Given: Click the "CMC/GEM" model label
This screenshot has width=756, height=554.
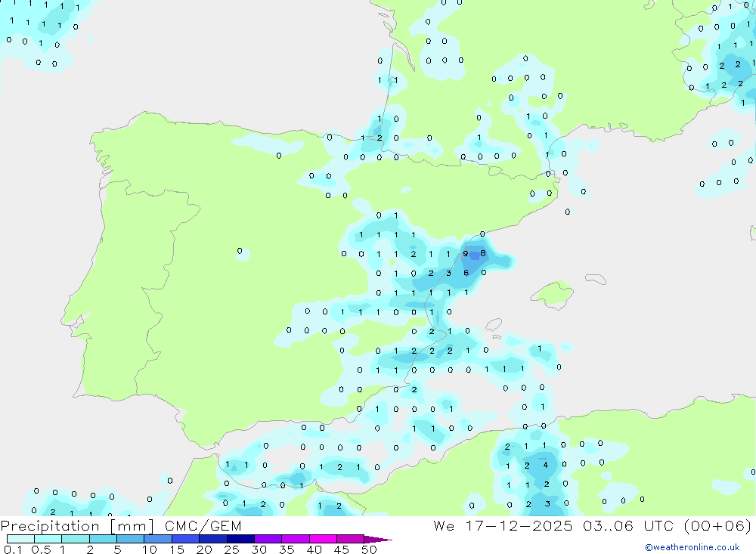Looking at the screenshot, I should [x=203, y=526].
